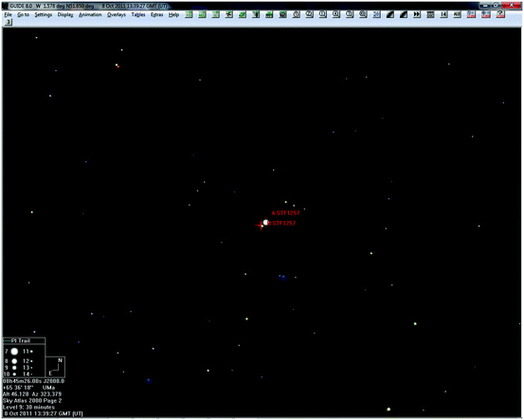Click the question mark help toolbar icon
The height and width of the screenshot is (420, 524).
[500, 14]
